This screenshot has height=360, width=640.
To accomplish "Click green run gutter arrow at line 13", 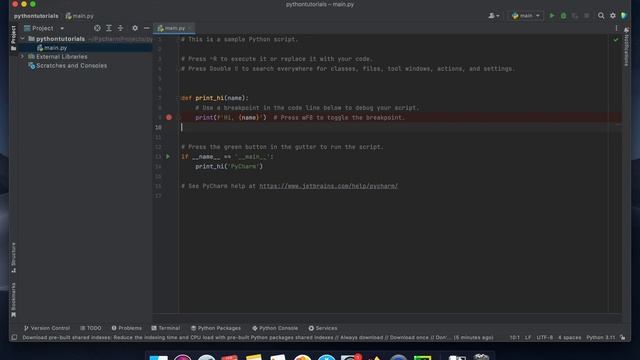I will click(x=168, y=157).
